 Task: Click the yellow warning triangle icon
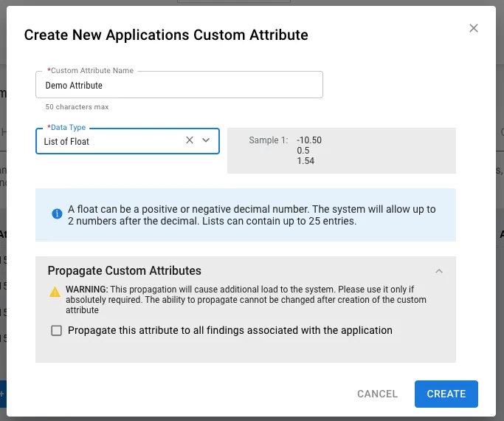pyautogui.click(x=55, y=292)
